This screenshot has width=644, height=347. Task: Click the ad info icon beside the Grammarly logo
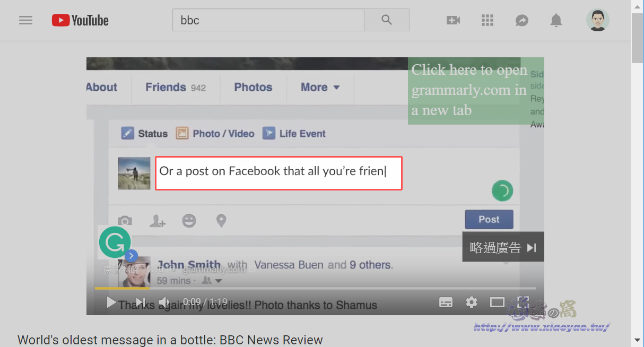(132, 256)
